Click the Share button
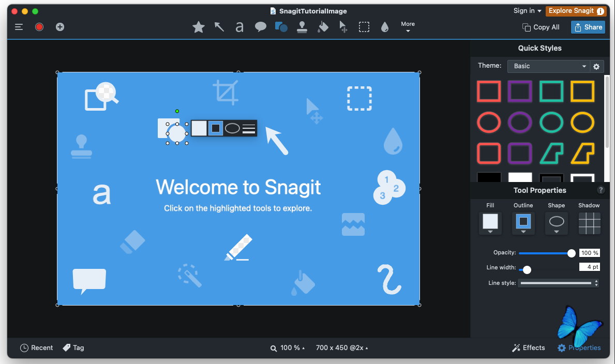Viewport: 615px width, 364px height. [x=588, y=27]
